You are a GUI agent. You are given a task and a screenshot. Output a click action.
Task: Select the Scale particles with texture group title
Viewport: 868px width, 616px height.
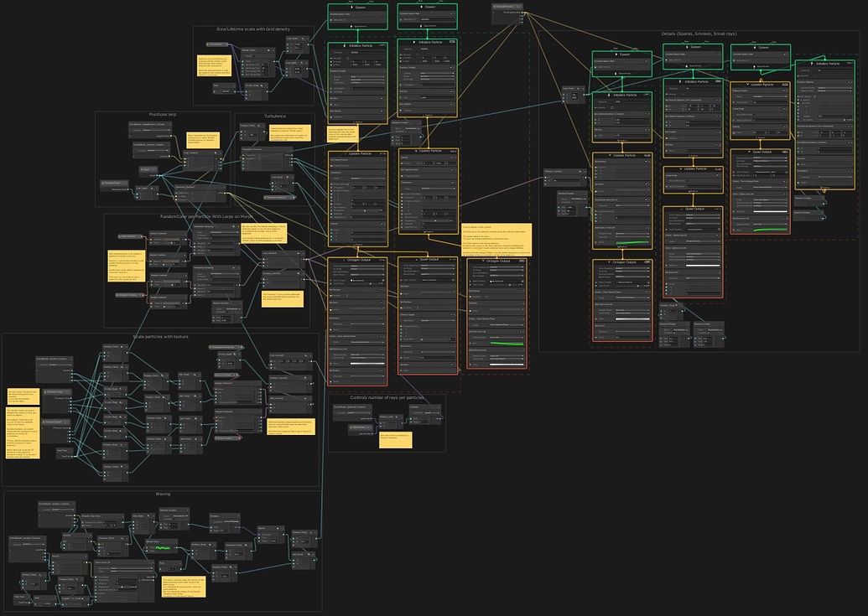coord(162,336)
